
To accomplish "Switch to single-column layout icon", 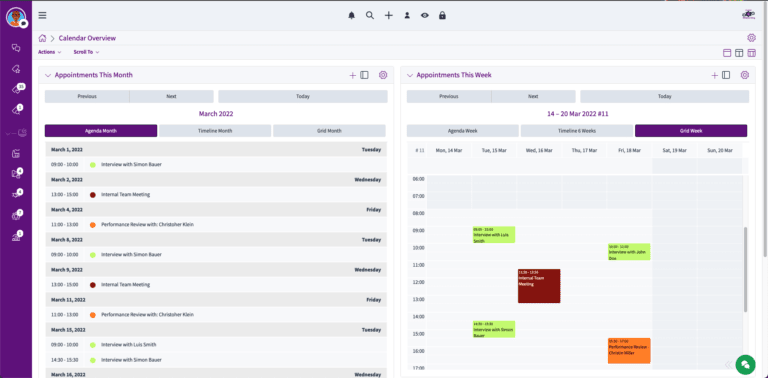I will coord(727,53).
